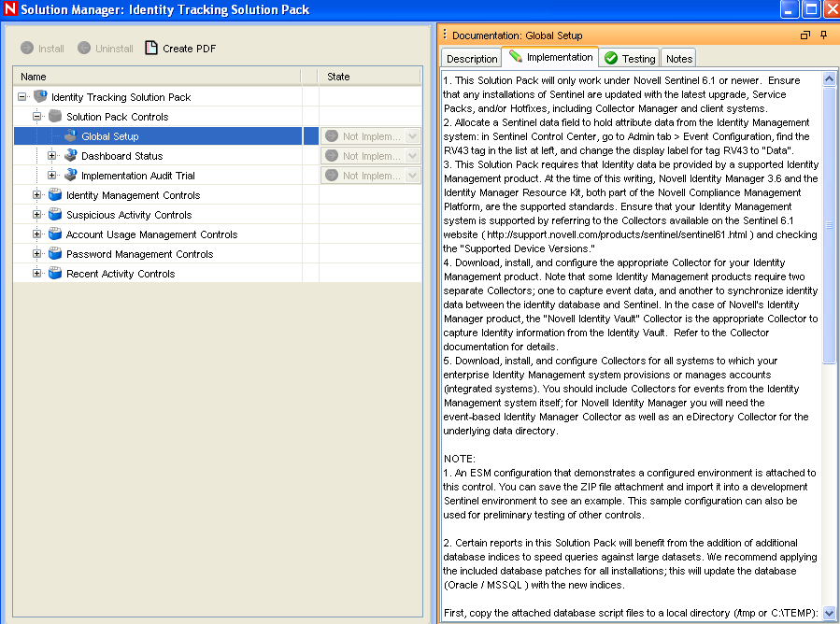840x624 pixels.
Task: Click the Dashboard Status control icon
Action: coord(71,155)
